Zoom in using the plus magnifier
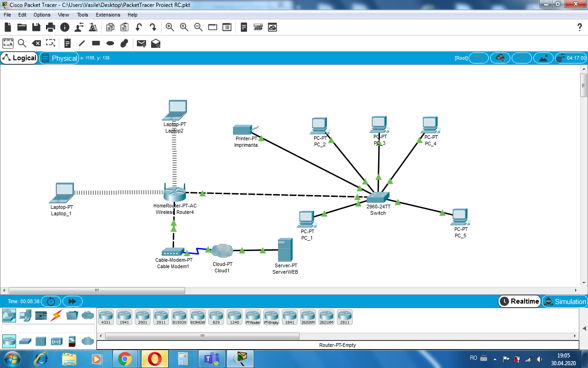The image size is (588, 368). pos(170,27)
